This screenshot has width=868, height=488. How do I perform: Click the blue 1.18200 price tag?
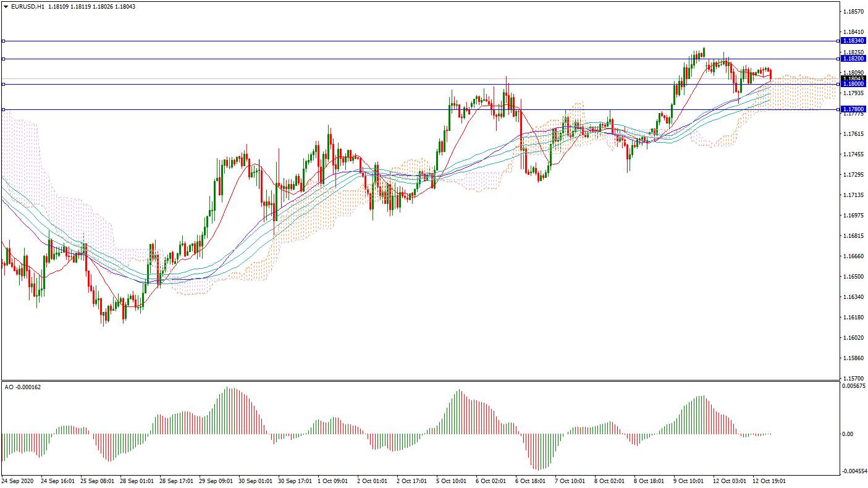(x=854, y=59)
